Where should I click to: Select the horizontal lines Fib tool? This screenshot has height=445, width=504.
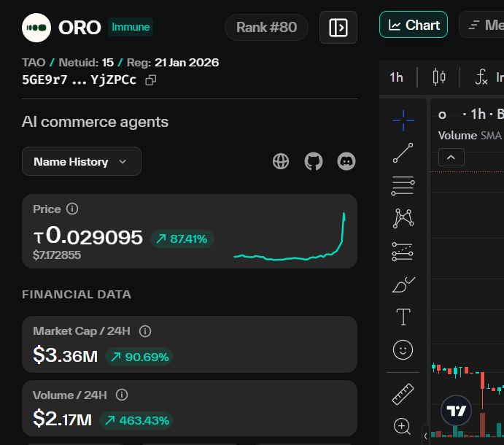403,186
